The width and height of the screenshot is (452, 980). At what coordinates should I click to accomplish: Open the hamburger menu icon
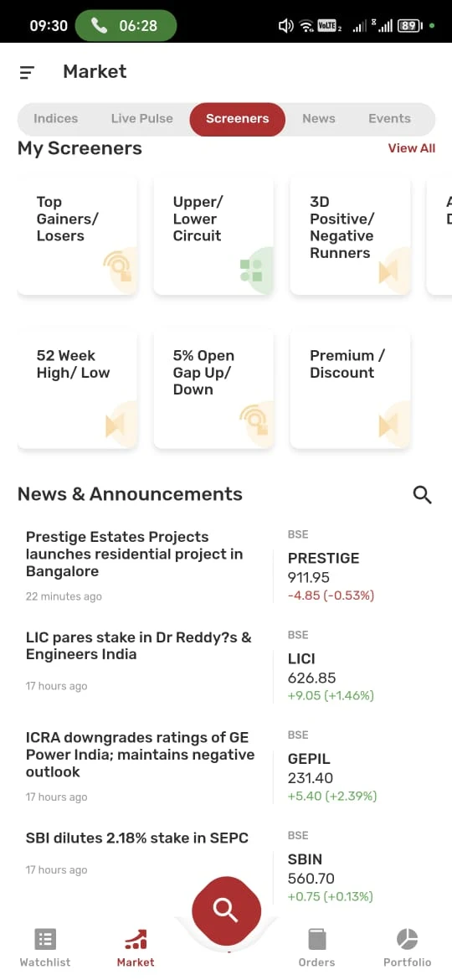[27, 73]
